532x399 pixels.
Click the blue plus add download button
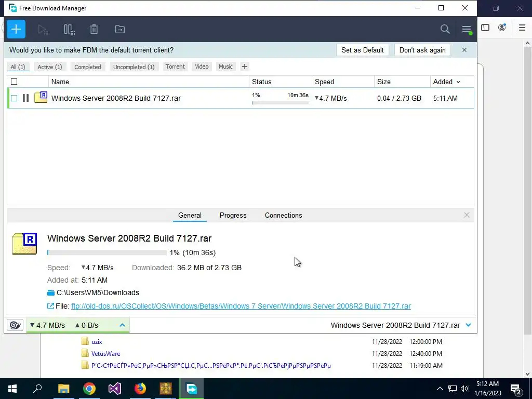tap(16, 29)
